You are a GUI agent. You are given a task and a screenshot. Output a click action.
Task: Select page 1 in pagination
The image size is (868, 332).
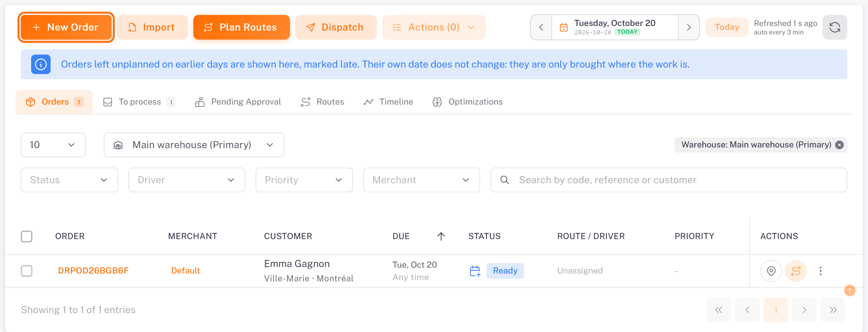coord(776,310)
